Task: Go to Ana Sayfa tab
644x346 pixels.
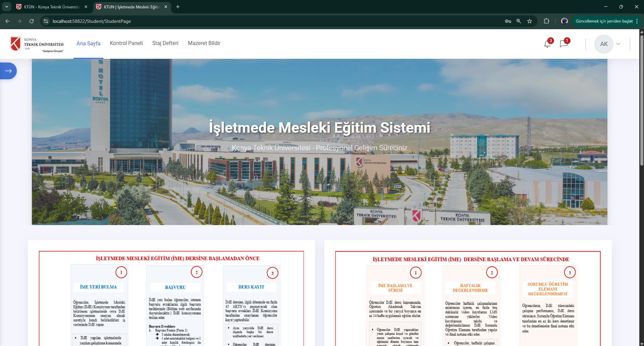Action: [88, 43]
